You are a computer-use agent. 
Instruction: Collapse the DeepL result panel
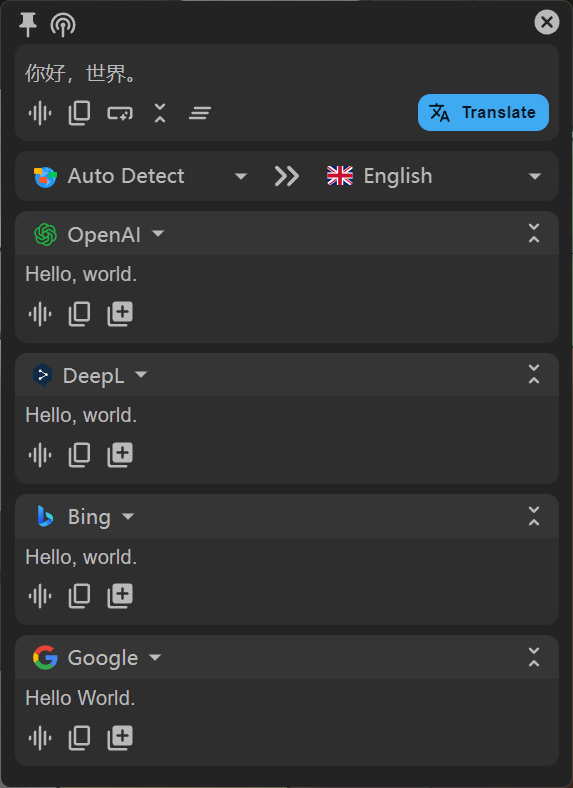click(534, 374)
